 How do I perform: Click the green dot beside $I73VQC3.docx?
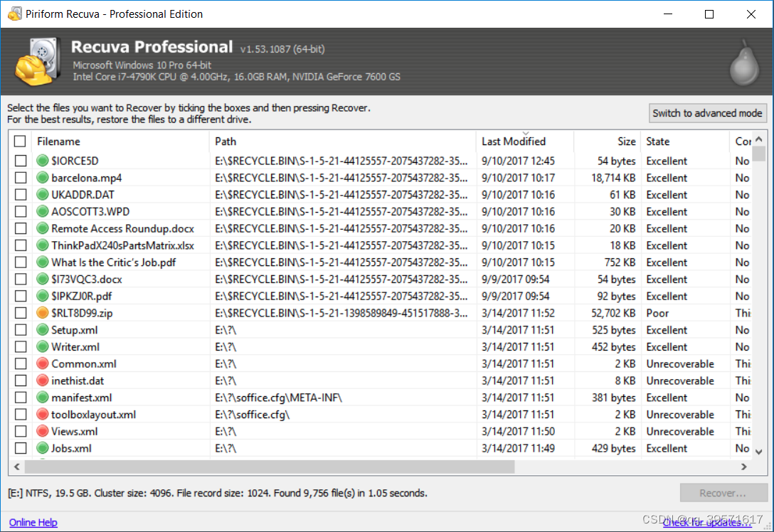click(x=43, y=280)
